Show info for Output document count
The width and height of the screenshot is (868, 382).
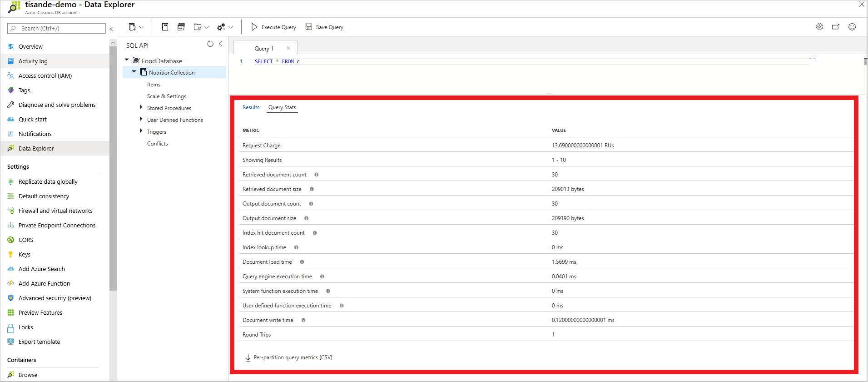pos(311,204)
